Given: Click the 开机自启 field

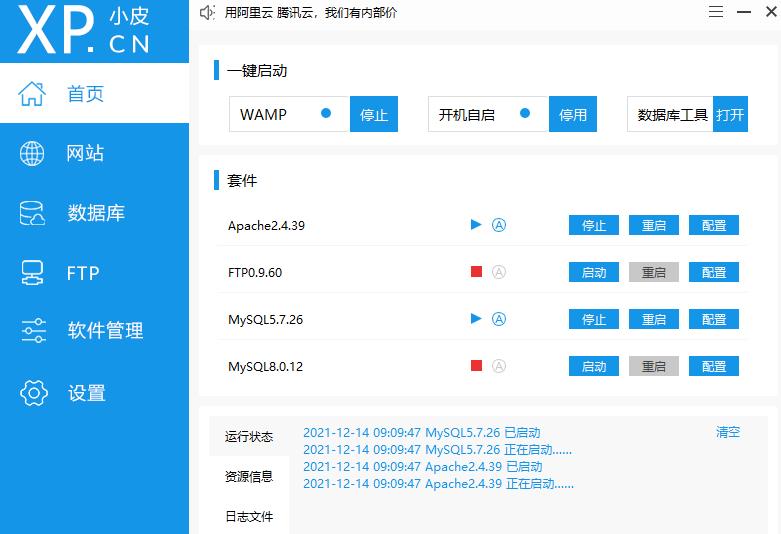Looking at the screenshot, I should coord(489,114).
